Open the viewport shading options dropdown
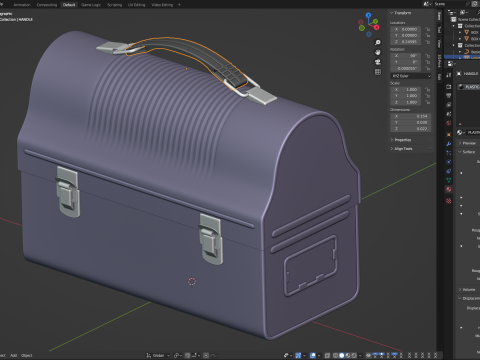Image resolution: width=480 pixels, height=360 pixels. (x=360, y=355)
